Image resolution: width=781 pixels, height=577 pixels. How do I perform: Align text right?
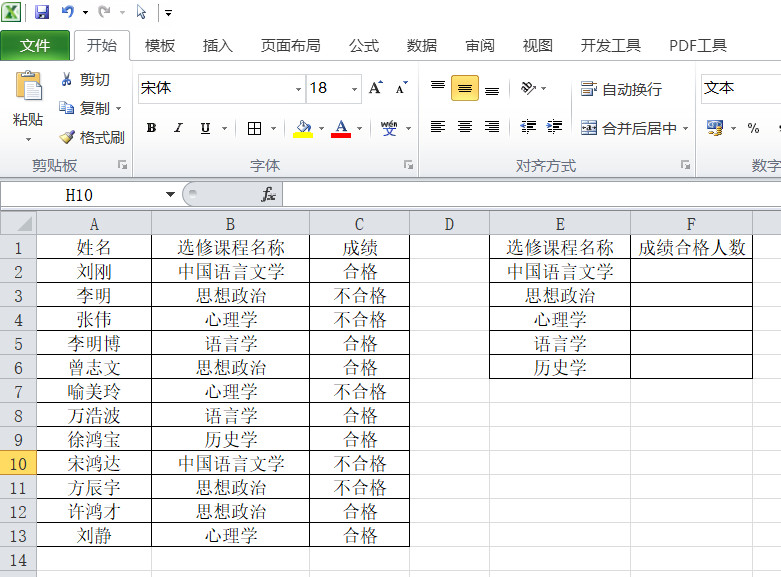pos(492,127)
